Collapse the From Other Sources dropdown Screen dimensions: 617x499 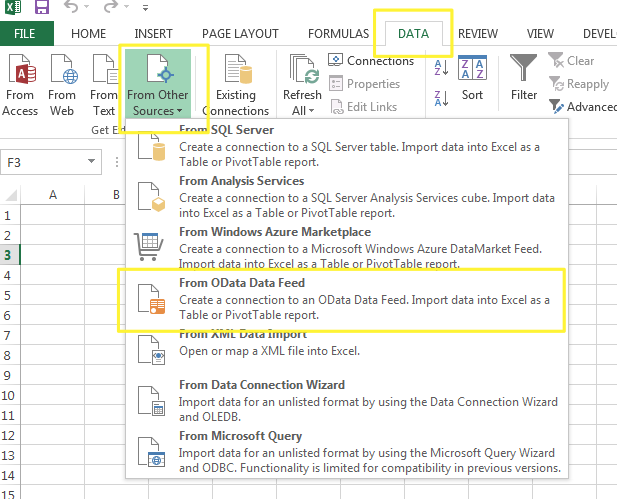click(x=158, y=84)
